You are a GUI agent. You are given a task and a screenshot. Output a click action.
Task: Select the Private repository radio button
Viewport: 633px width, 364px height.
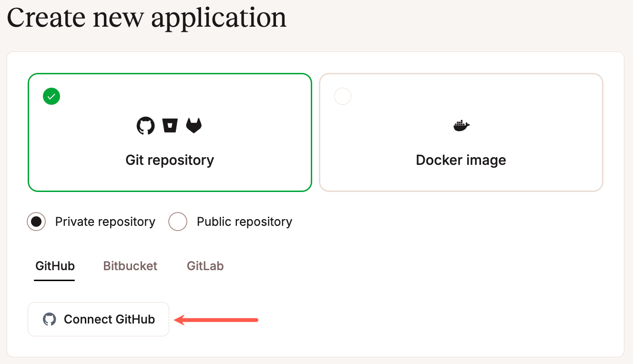tap(36, 222)
